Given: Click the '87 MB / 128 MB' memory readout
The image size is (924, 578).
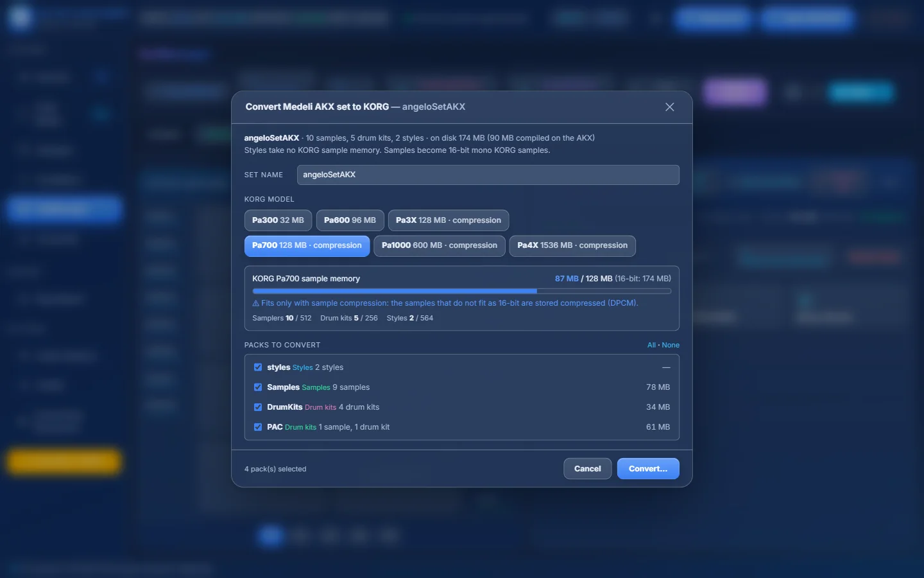Looking at the screenshot, I should [x=583, y=279].
